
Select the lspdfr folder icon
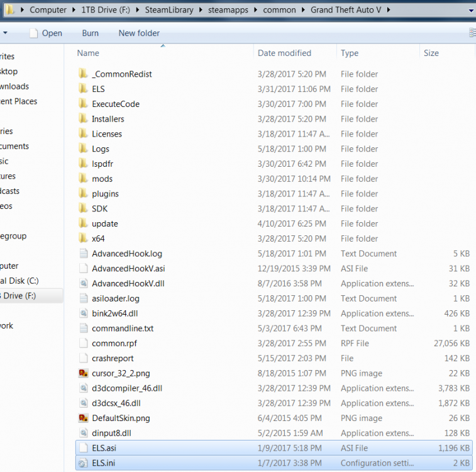[x=83, y=164]
